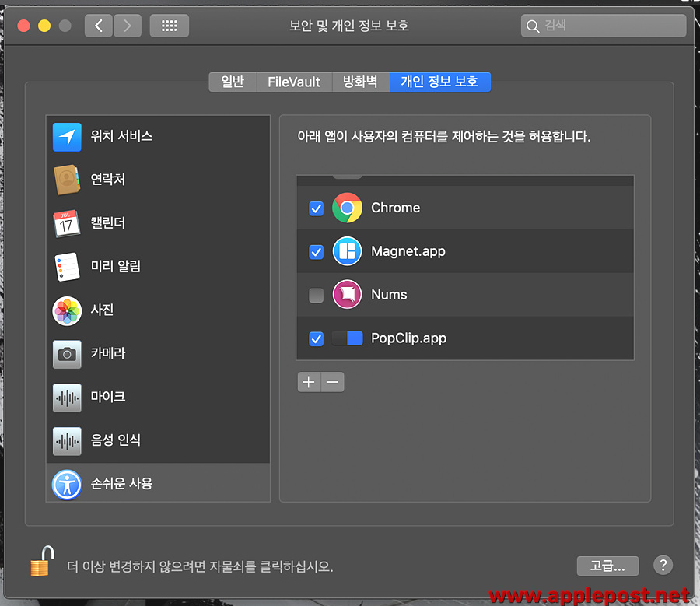Select the 미리 알림 label
The width and height of the screenshot is (700, 606).
116,266
